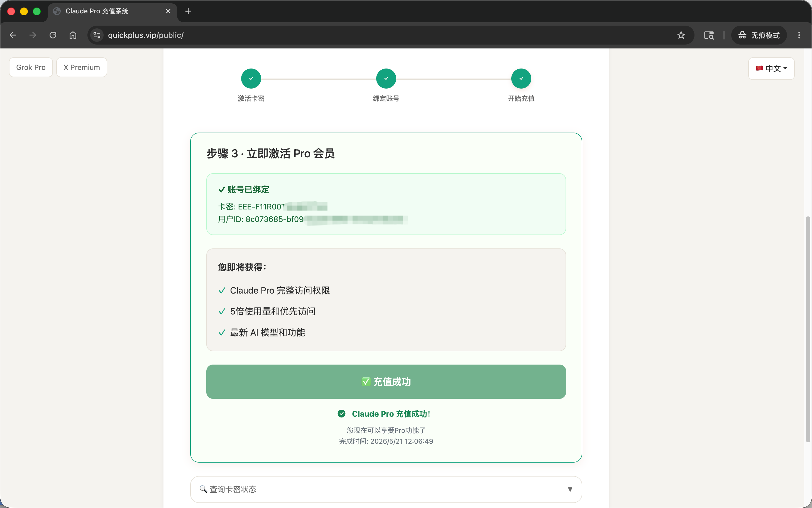Click the 账号已绑定 status heading
Screen dimensions: 812x508
point(243,189)
